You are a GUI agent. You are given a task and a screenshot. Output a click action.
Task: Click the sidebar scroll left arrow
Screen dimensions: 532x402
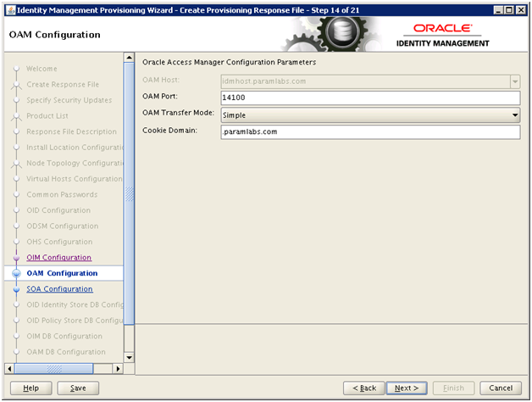pyautogui.click(x=9, y=369)
